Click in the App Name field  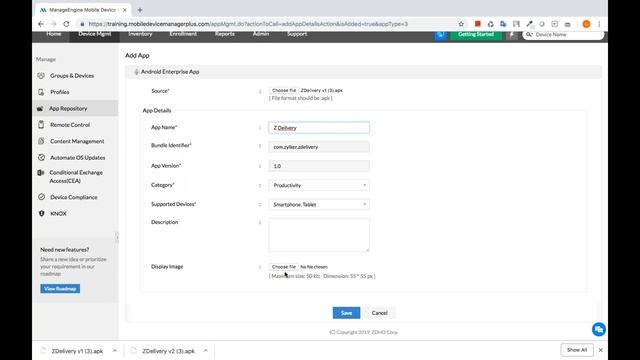319,128
